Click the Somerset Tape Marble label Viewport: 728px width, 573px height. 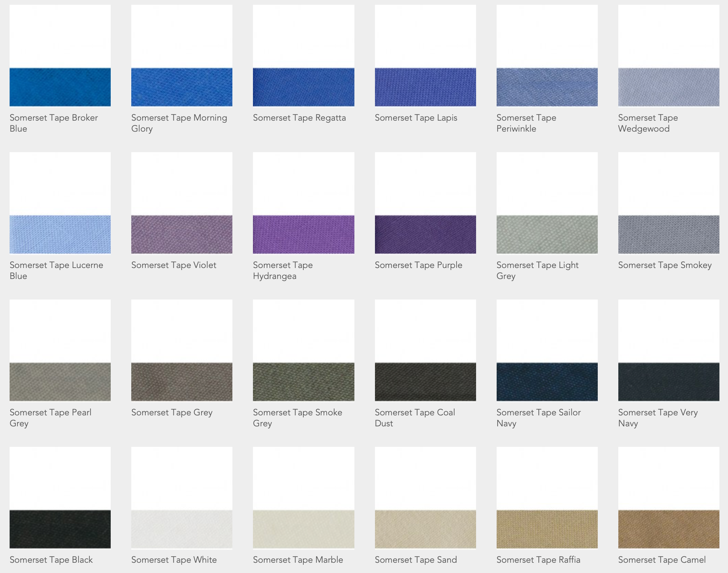(298, 560)
